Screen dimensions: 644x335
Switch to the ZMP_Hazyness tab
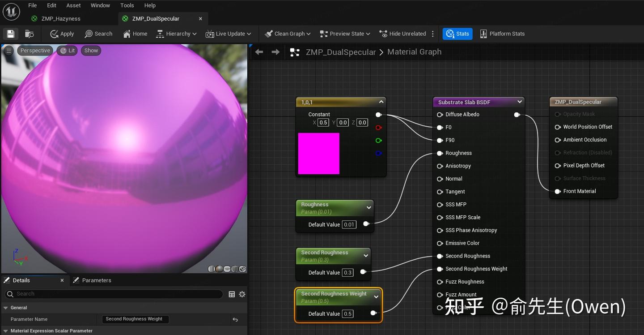(61, 18)
